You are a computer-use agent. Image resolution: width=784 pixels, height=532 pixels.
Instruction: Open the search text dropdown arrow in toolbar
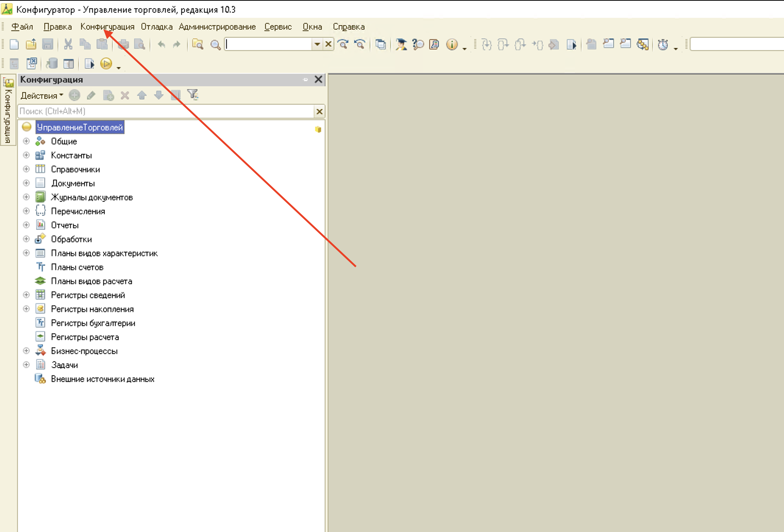(317, 45)
